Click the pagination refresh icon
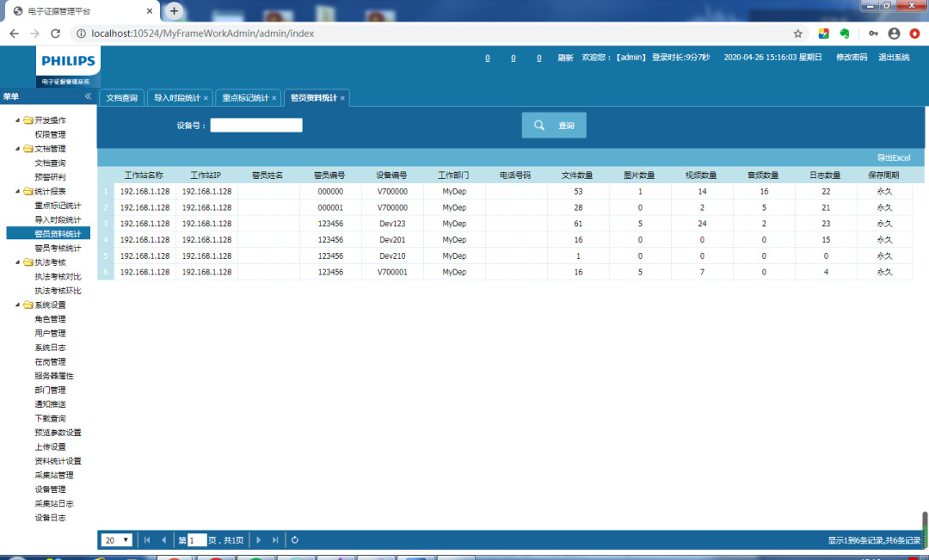The image size is (929, 560). point(295,540)
